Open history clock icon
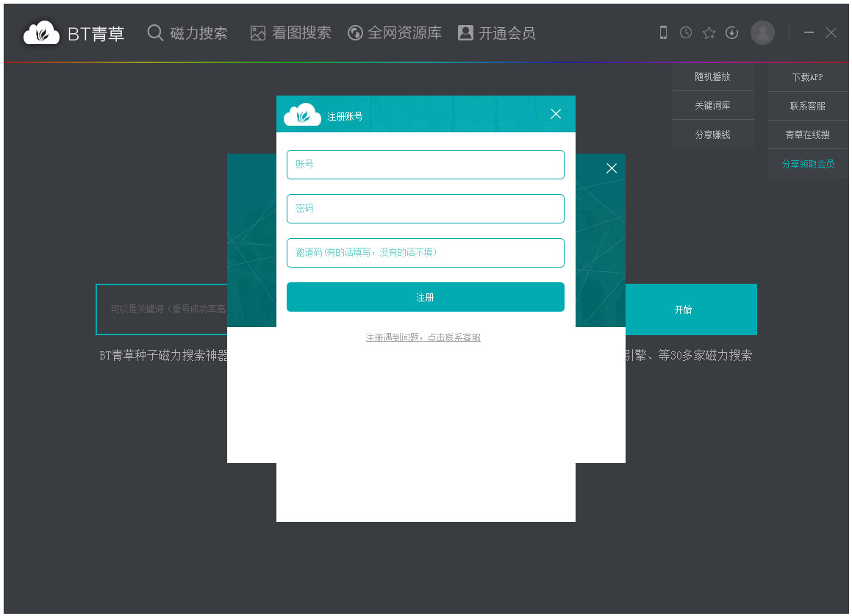This screenshot has width=852, height=616. tap(686, 32)
